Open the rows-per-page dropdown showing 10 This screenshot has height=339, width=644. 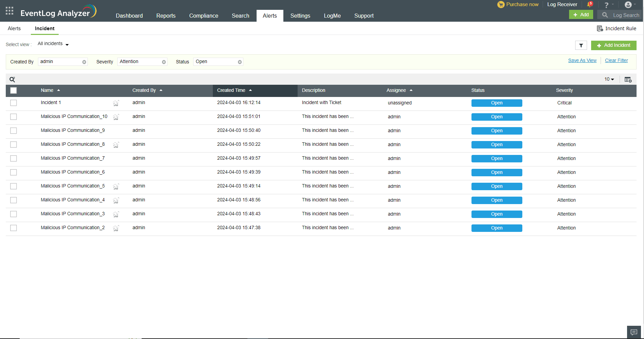pyautogui.click(x=609, y=79)
